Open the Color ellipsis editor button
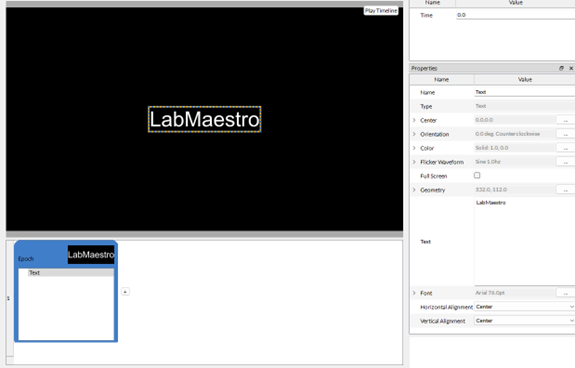 coord(565,148)
